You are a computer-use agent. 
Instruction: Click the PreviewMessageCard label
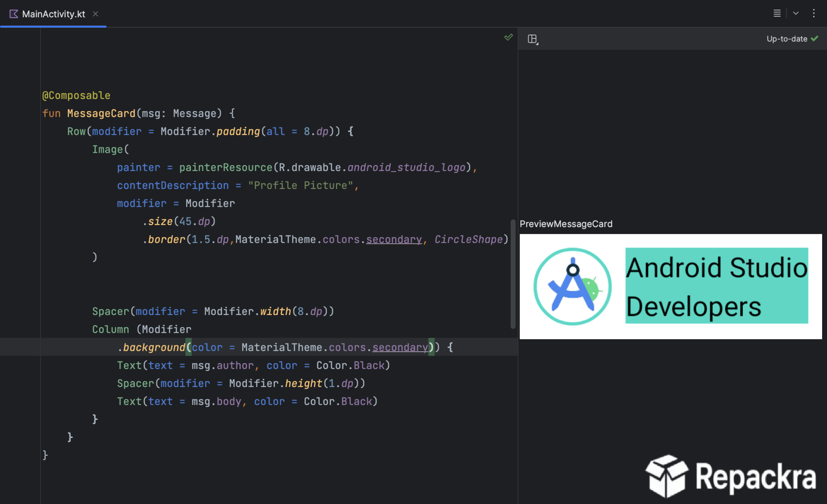(x=566, y=224)
